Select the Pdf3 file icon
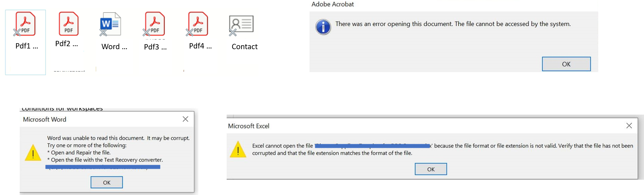 pyautogui.click(x=154, y=24)
